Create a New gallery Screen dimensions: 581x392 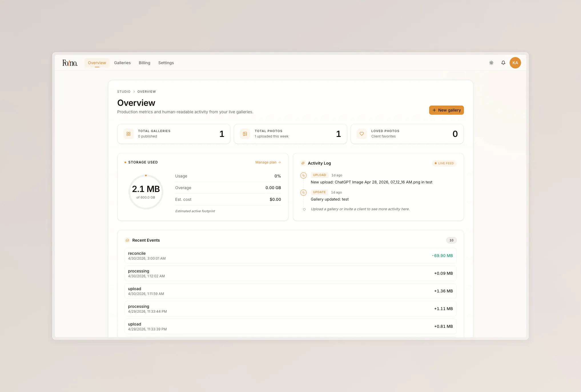[x=447, y=110]
